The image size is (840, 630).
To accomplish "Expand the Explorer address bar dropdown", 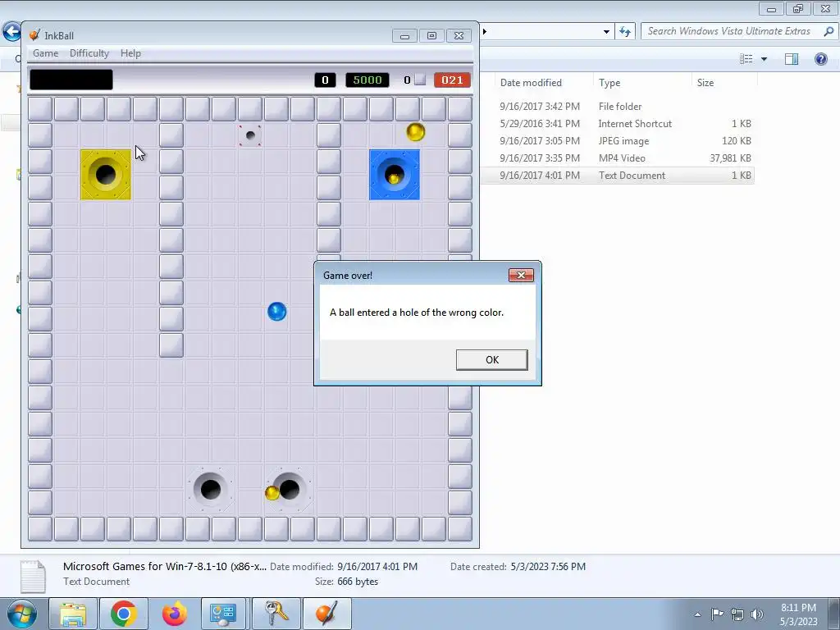I will (606, 32).
